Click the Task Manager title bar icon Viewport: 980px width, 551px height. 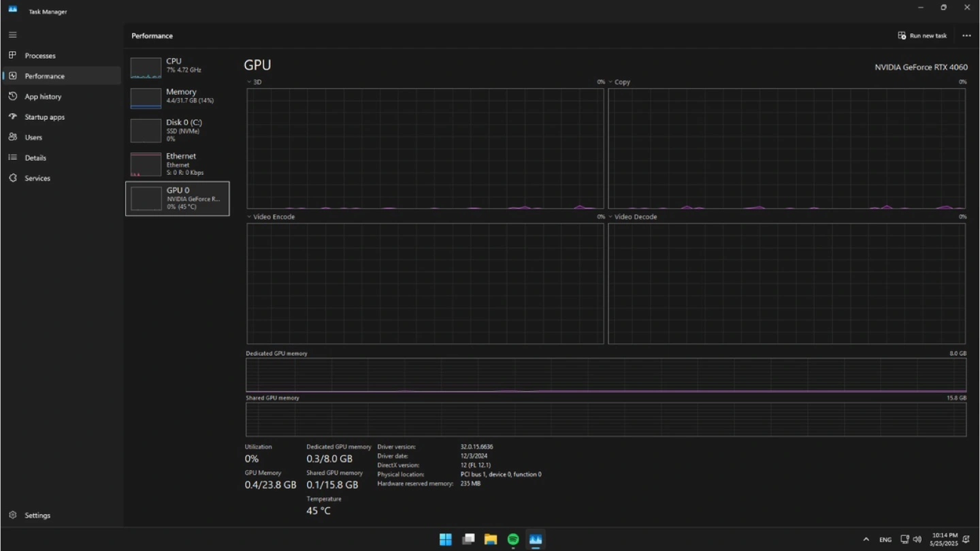pyautogui.click(x=12, y=9)
